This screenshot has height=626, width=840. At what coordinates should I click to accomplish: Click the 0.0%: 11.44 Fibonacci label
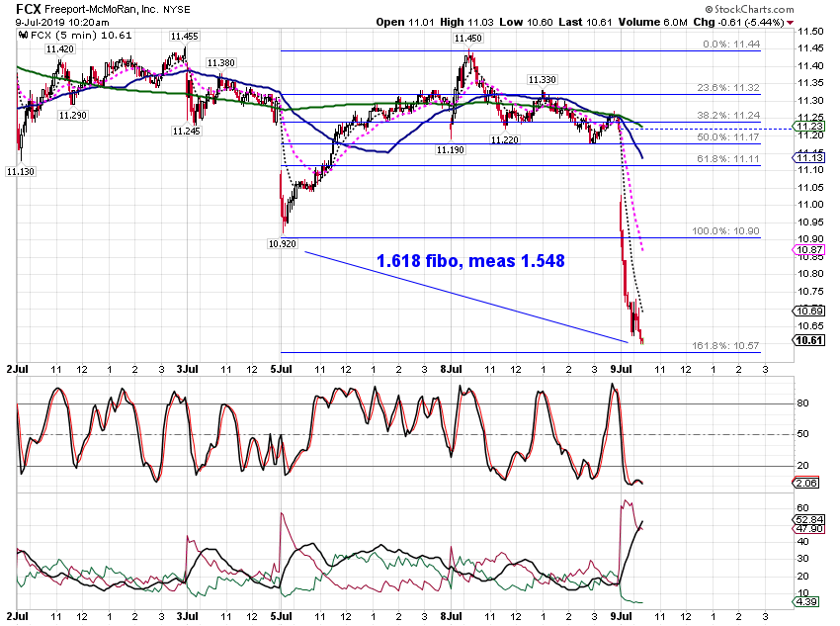(731, 45)
